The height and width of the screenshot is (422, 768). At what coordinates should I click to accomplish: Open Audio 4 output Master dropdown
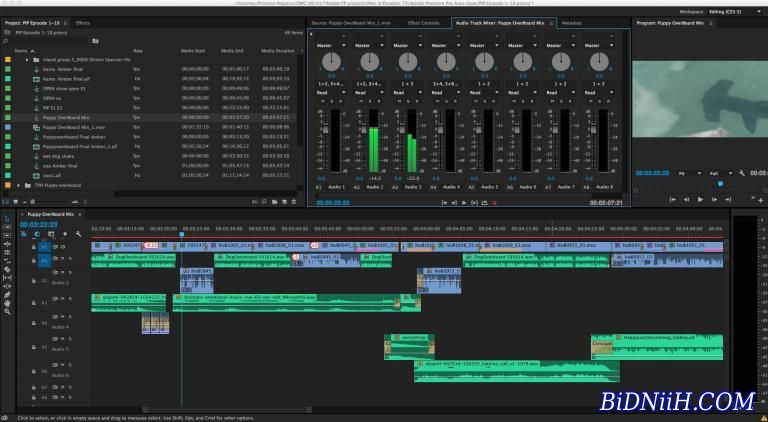446,45
